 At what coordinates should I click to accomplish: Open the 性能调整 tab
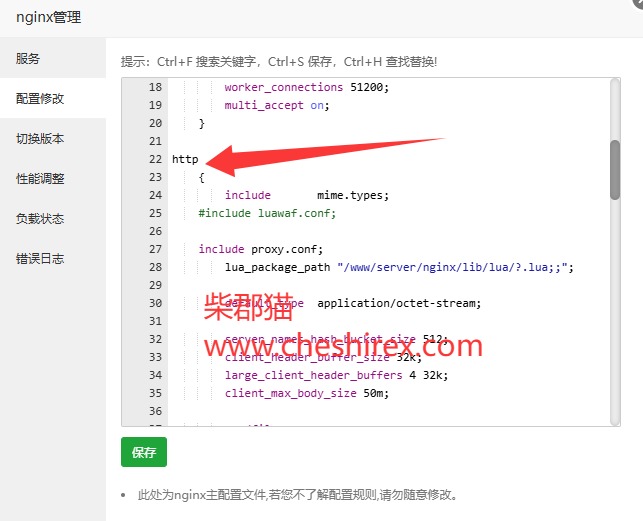(52, 178)
